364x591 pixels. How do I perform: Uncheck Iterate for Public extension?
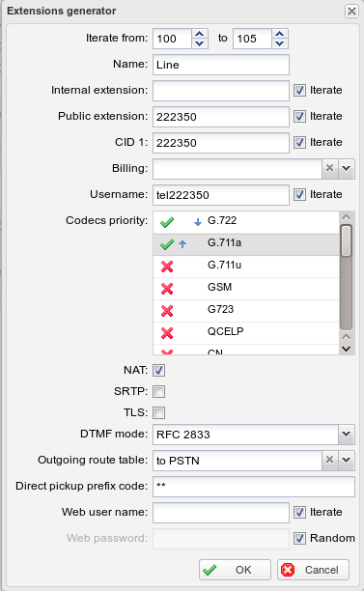click(299, 116)
